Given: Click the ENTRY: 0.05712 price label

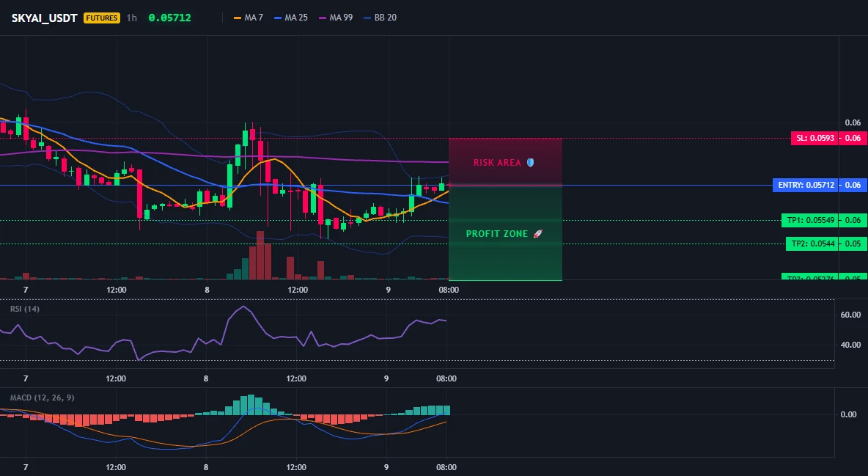Looking at the screenshot, I should tap(806, 185).
